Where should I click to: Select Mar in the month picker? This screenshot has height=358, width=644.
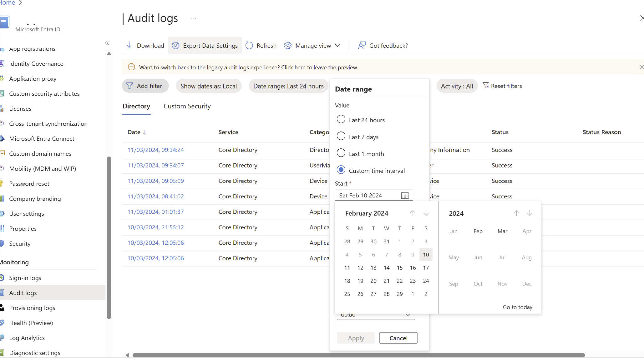(502, 231)
